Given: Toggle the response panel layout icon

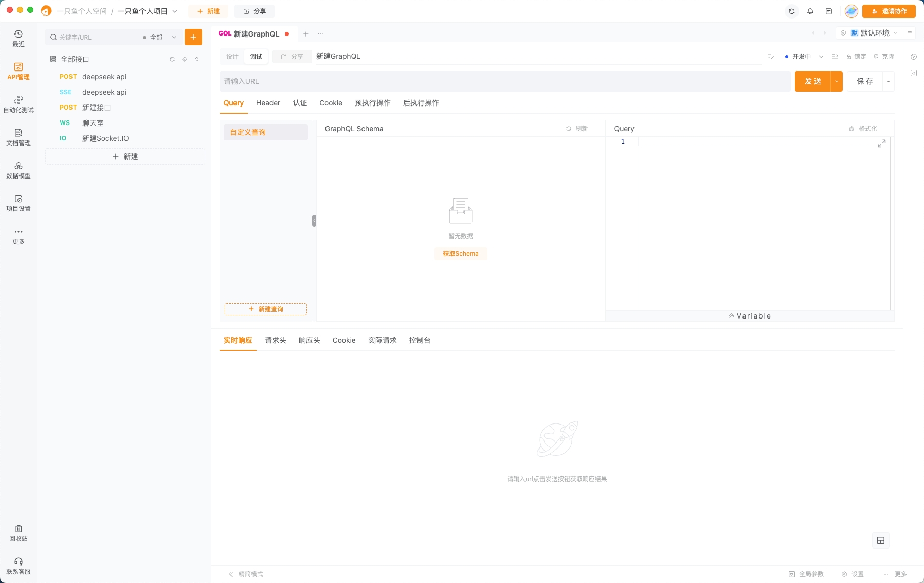Looking at the screenshot, I should [x=881, y=540].
